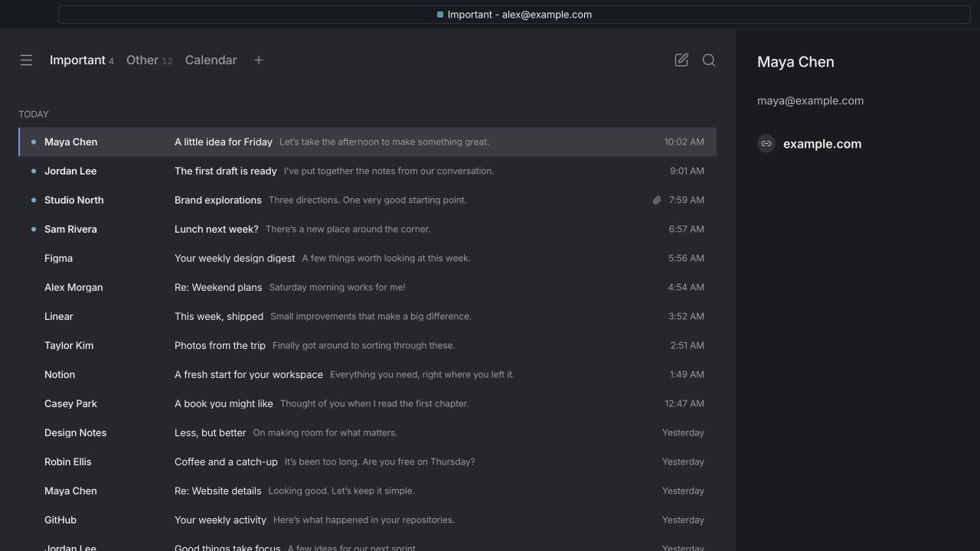Open the search magnifier icon
This screenshot has width=980, height=551.
pyautogui.click(x=709, y=60)
